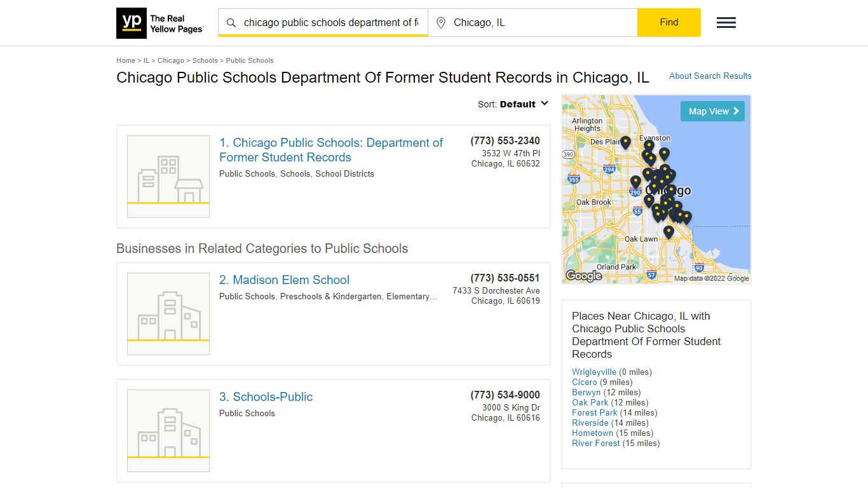Select the magnifier icon in search field
The width and height of the screenshot is (868, 488).
point(231,23)
